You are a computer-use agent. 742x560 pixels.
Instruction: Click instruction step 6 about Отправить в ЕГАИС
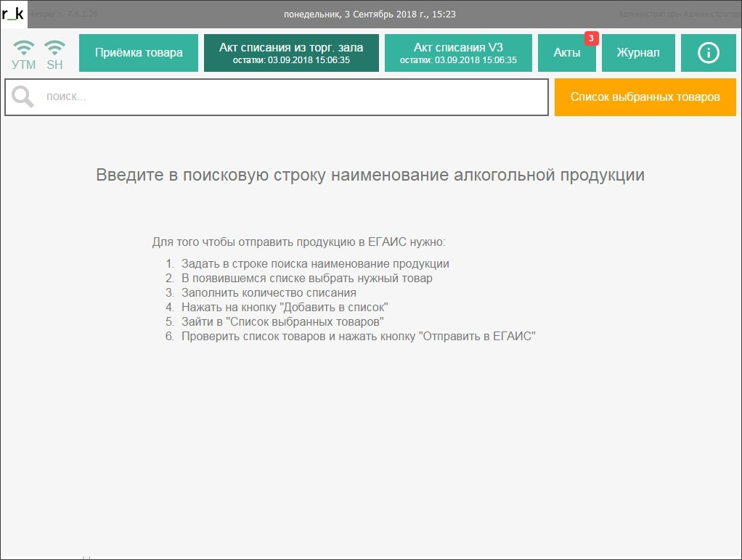pyautogui.click(x=358, y=336)
